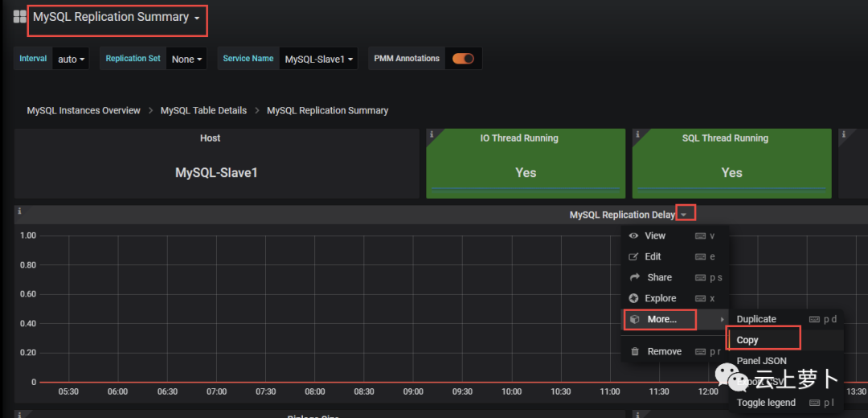Choose Edit from the panel menu
Image resolution: width=868 pixels, height=418 pixels.
675,256
